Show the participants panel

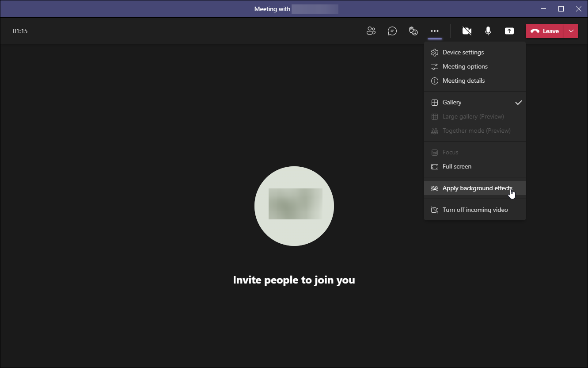click(371, 31)
